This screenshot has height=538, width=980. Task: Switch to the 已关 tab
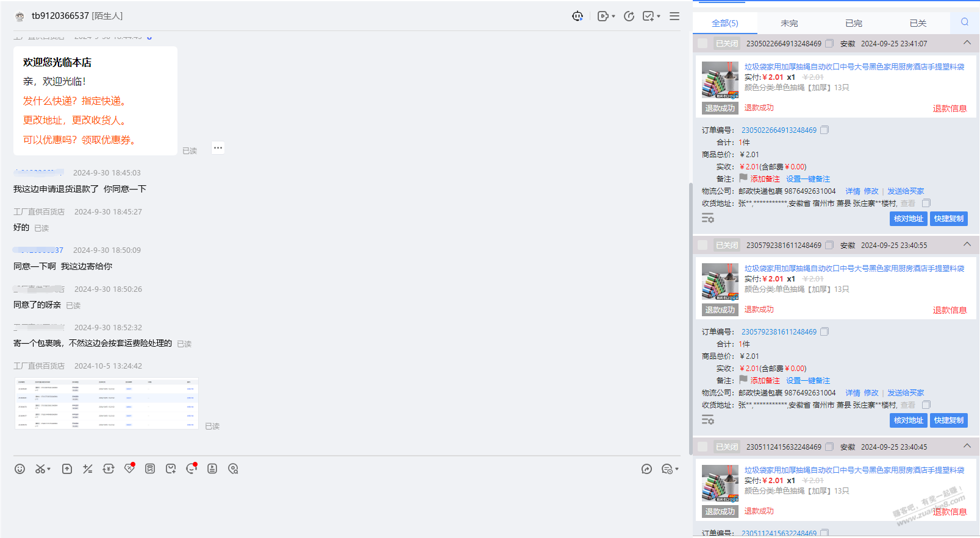pos(918,23)
